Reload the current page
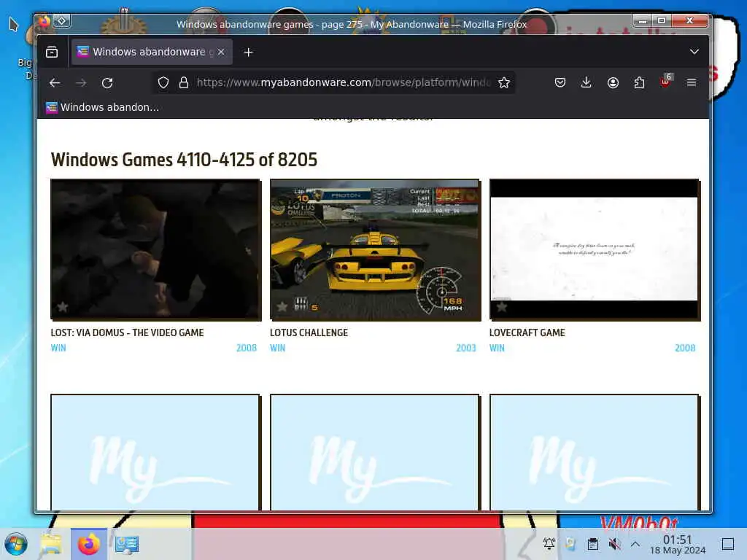 (x=107, y=82)
